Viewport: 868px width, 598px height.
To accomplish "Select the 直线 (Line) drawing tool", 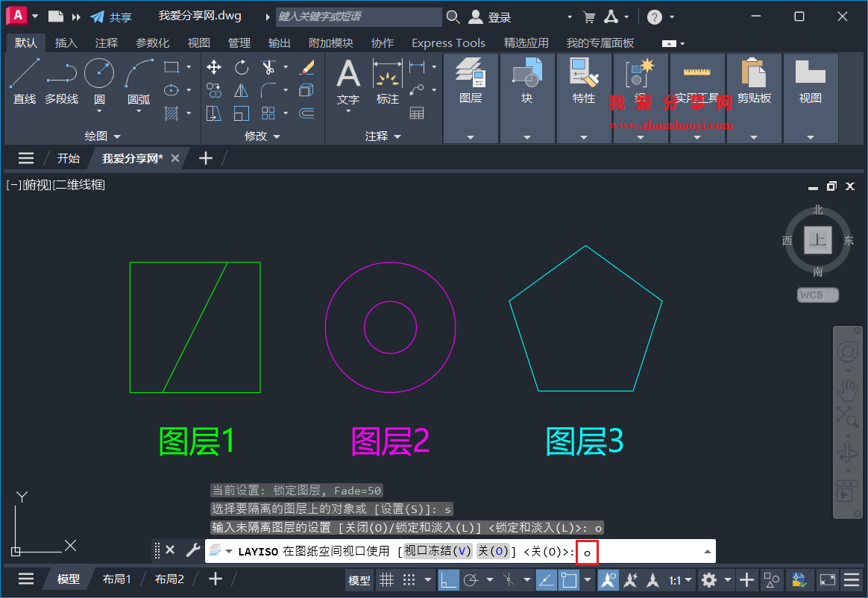I will tap(24, 75).
